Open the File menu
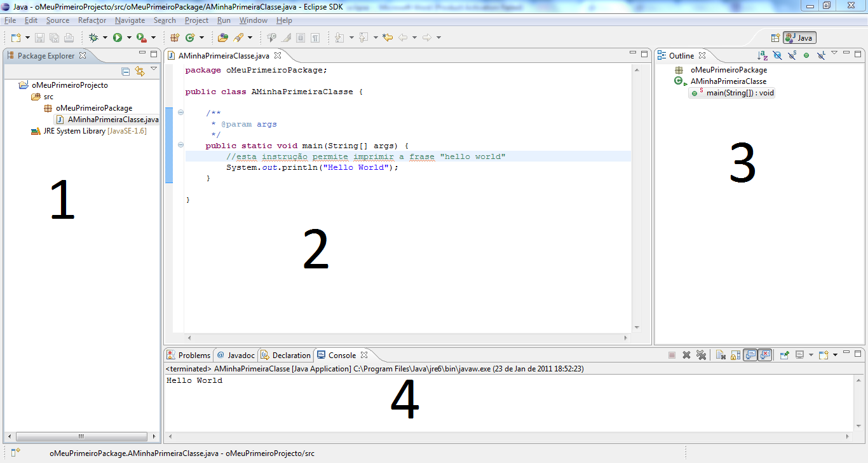The image size is (868, 463). [x=10, y=20]
